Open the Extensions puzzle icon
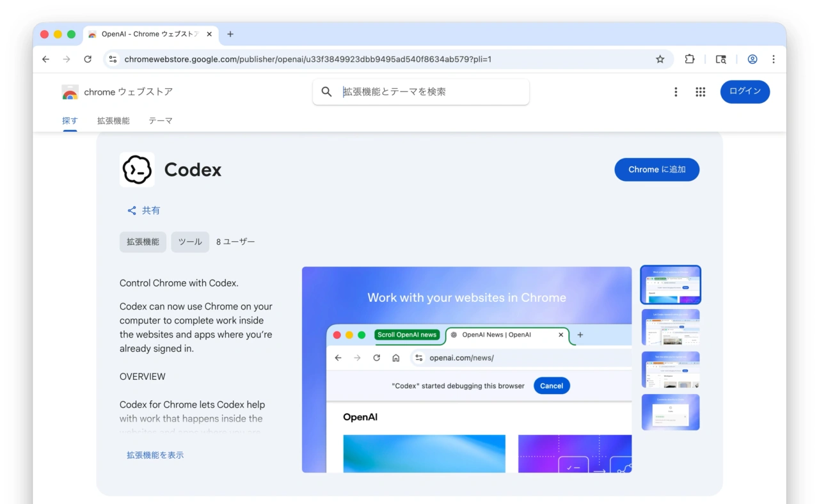This screenshot has height=504, width=819. pyautogui.click(x=690, y=59)
